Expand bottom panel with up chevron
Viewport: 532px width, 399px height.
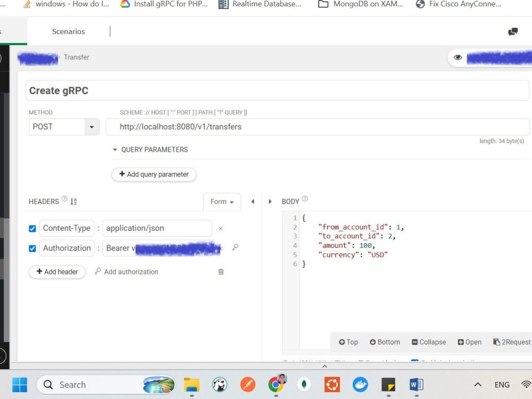click(x=325, y=367)
